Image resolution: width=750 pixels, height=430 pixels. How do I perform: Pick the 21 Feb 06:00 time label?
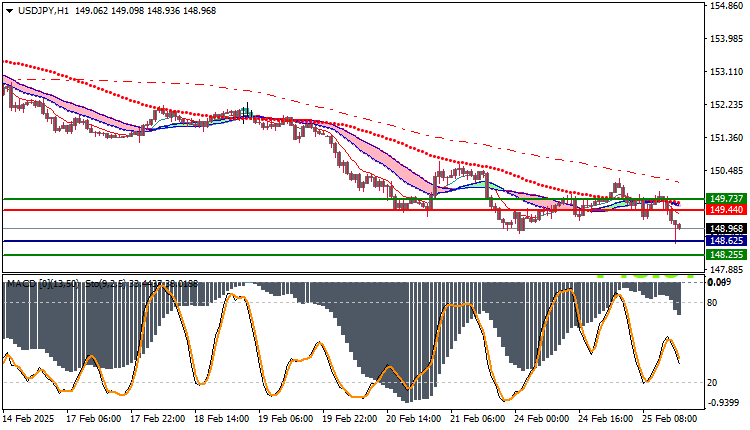click(x=479, y=418)
